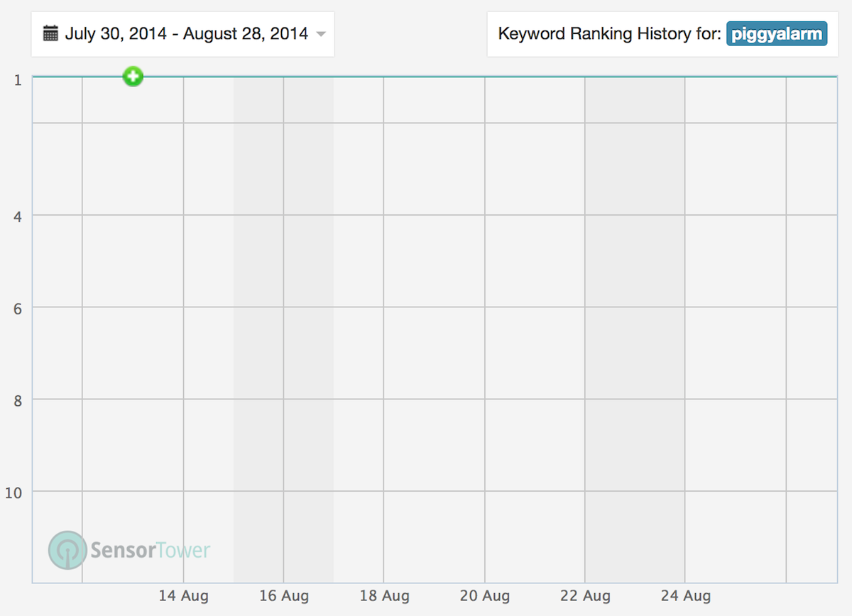This screenshot has height=616, width=852.
Task: Select the piggyalarm keyword tag
Action: (776, 33)
